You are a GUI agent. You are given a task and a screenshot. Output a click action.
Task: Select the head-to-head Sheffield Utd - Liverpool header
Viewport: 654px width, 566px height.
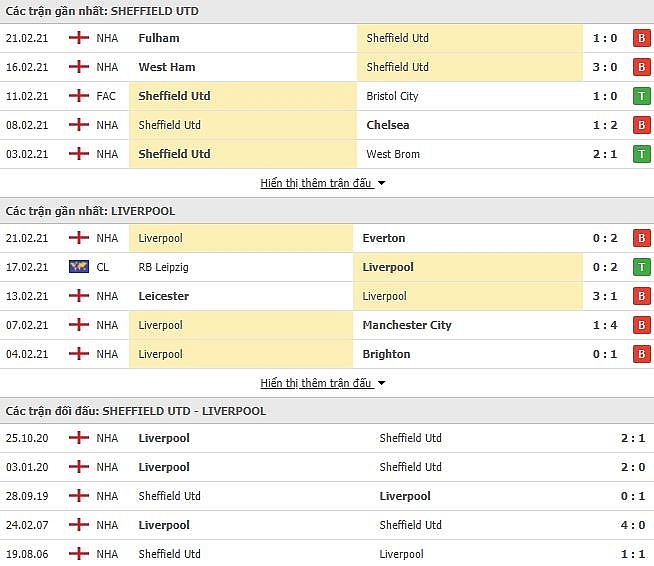tap(136, 411)
